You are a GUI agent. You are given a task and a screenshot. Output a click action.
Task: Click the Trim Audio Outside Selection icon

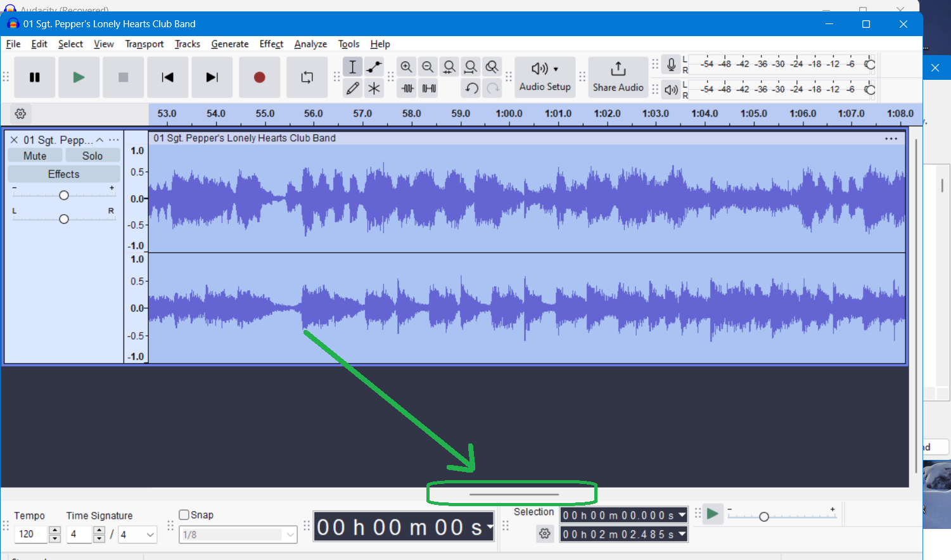tap(406, 88)
